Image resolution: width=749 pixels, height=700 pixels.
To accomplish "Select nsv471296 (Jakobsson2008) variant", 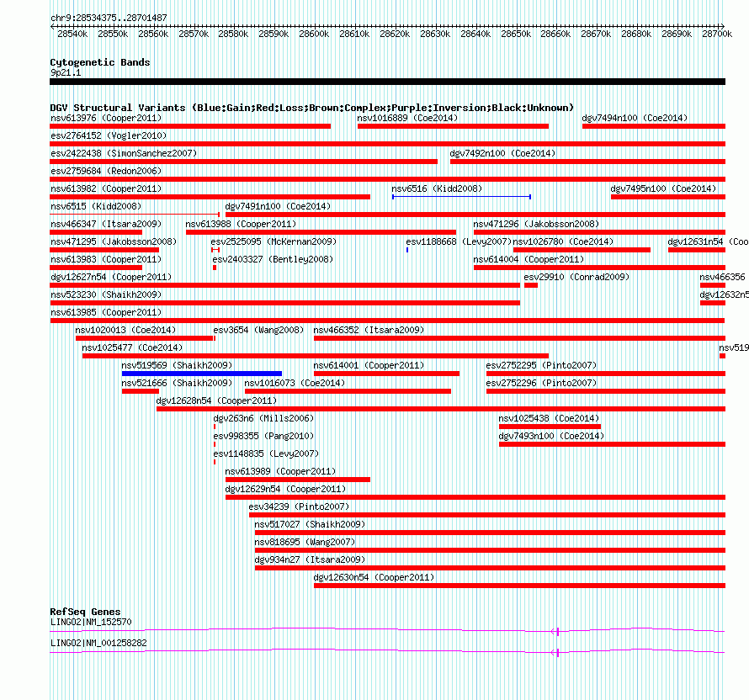I will [599, 232].
